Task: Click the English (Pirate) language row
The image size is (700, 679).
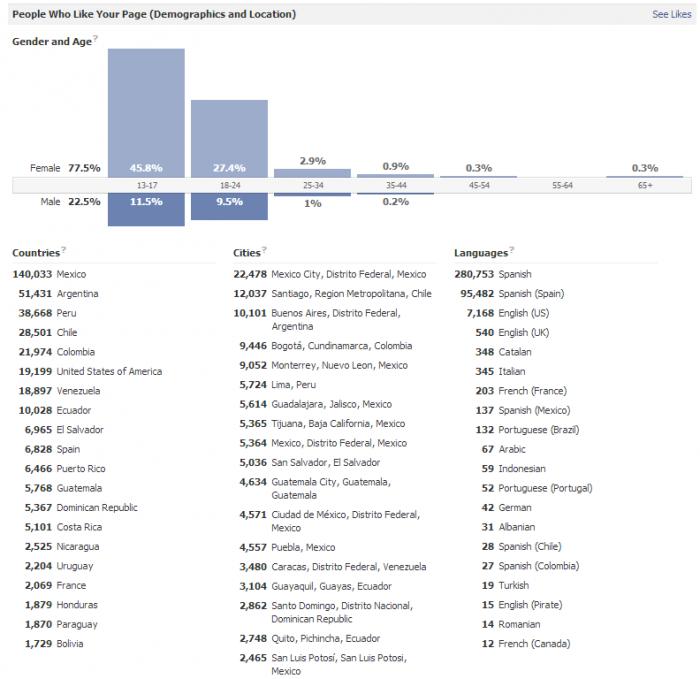Action: pos(522,604)
